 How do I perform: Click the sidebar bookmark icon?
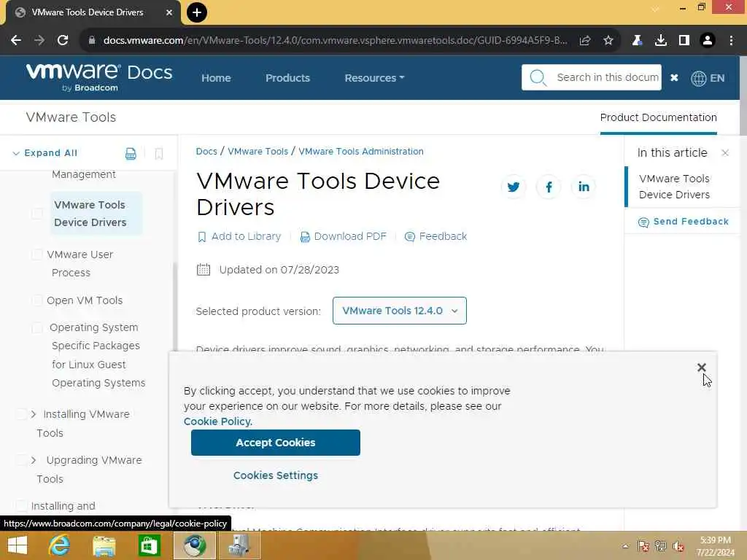click(x=159, y=153)
